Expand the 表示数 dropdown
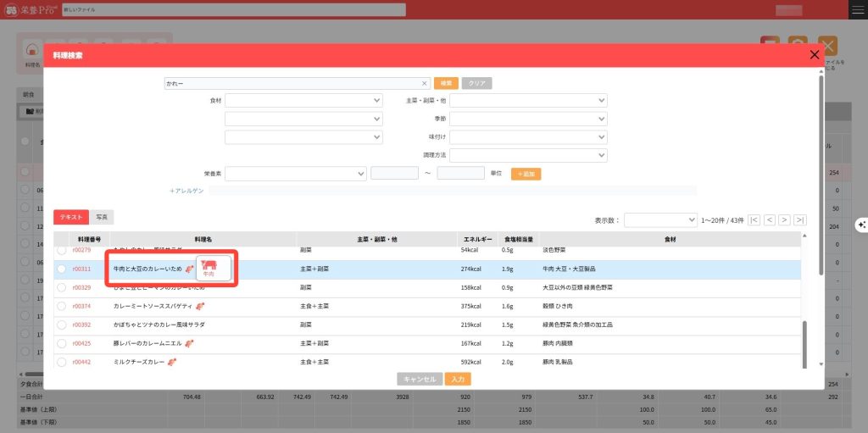Viewport: 868px width, 433px height. 659,219
